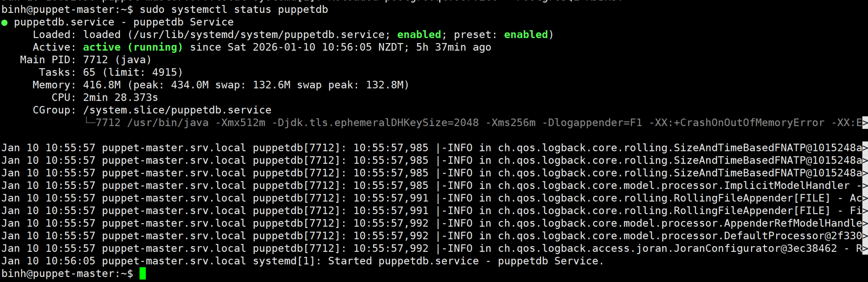
Task: Click the truncation arrow on the JoranConfigurator log line
Action: (x=865, y=248)
